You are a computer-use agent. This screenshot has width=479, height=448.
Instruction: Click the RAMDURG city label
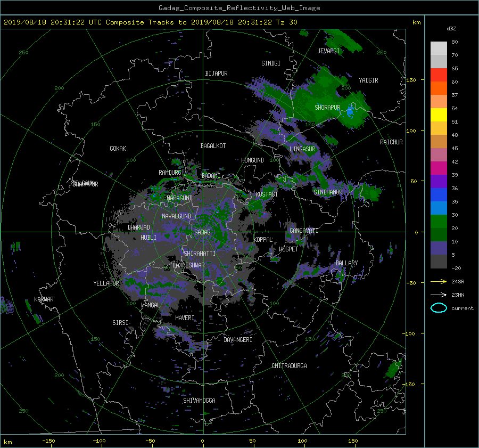pos(170,173)
